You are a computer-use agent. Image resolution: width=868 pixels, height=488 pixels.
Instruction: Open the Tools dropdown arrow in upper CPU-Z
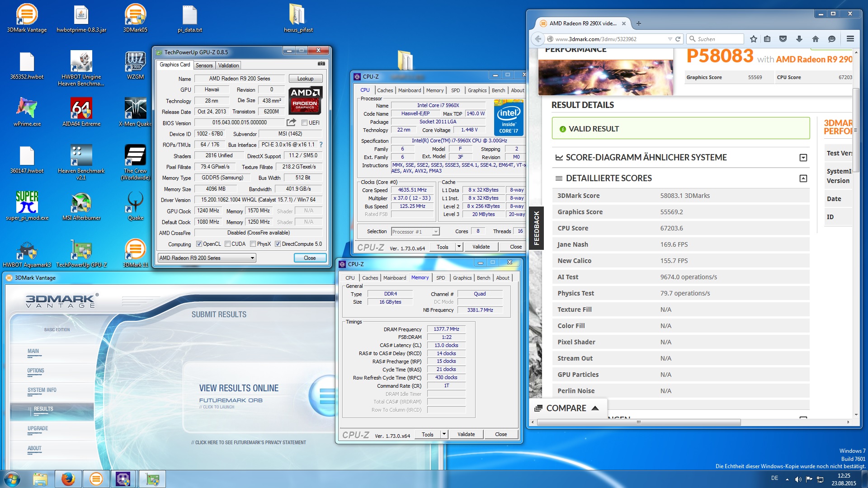pyautogui.click(x=459, y=247)
